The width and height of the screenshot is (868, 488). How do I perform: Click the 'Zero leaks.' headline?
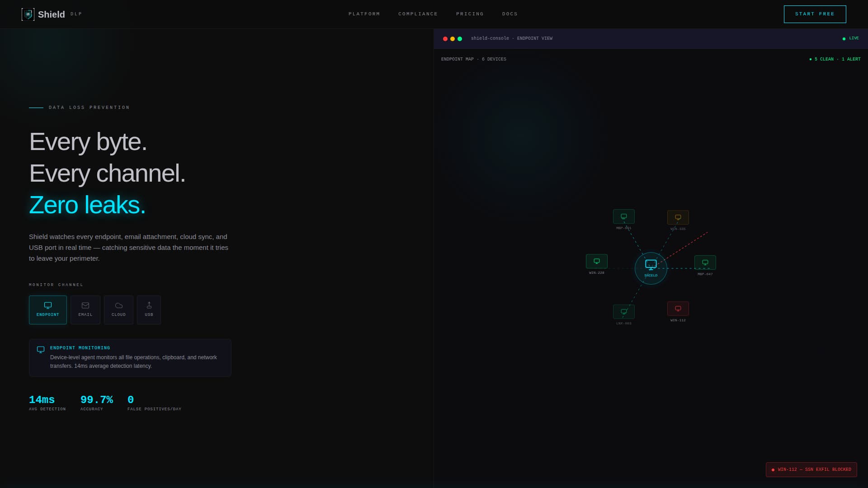[x=87, y=205]
